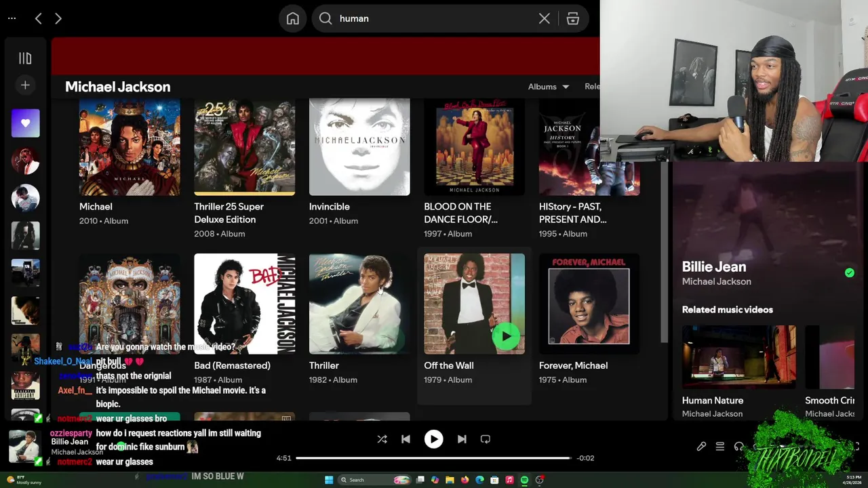
Task: Open the Dangerous album cover
Action: tap(130, 304)
